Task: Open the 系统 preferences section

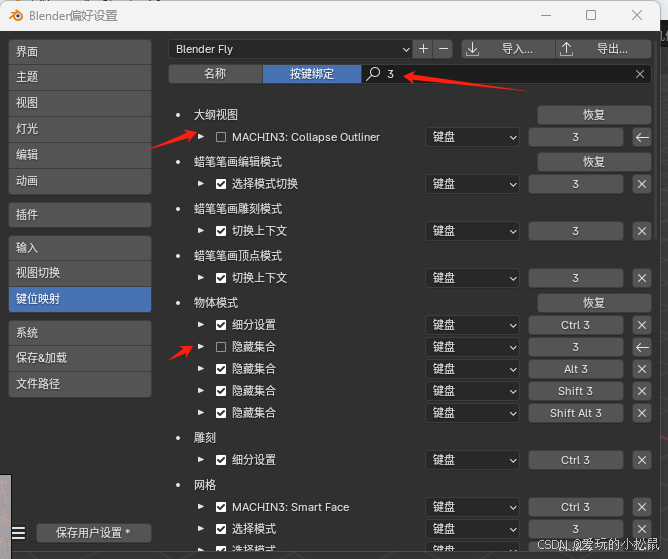Action: (80, 333)
